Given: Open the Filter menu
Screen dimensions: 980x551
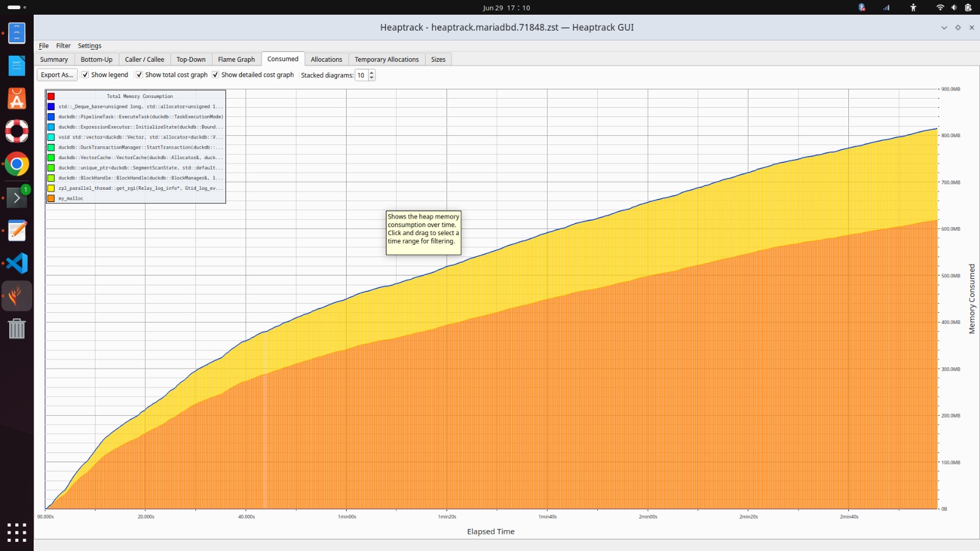Looking at the screenshot, I should tap(64, 46).
